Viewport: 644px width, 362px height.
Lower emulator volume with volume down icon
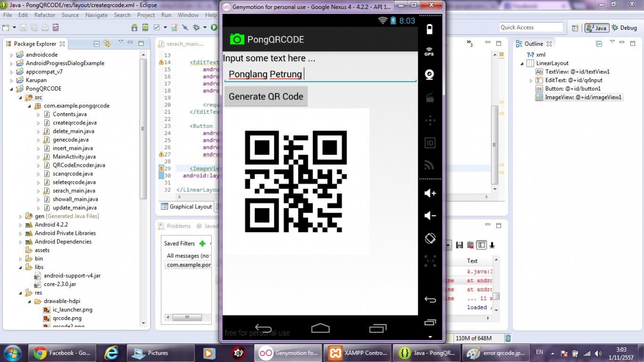(430, 215)
